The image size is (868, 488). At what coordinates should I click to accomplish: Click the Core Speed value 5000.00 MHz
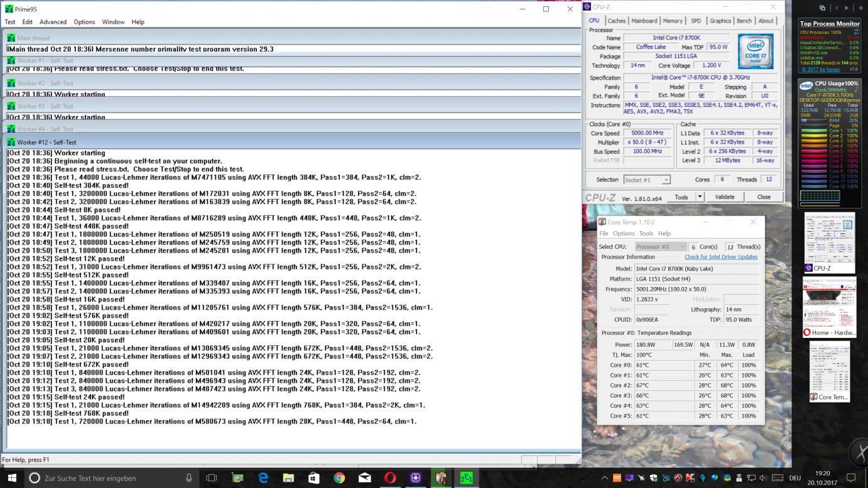(647, 133)
